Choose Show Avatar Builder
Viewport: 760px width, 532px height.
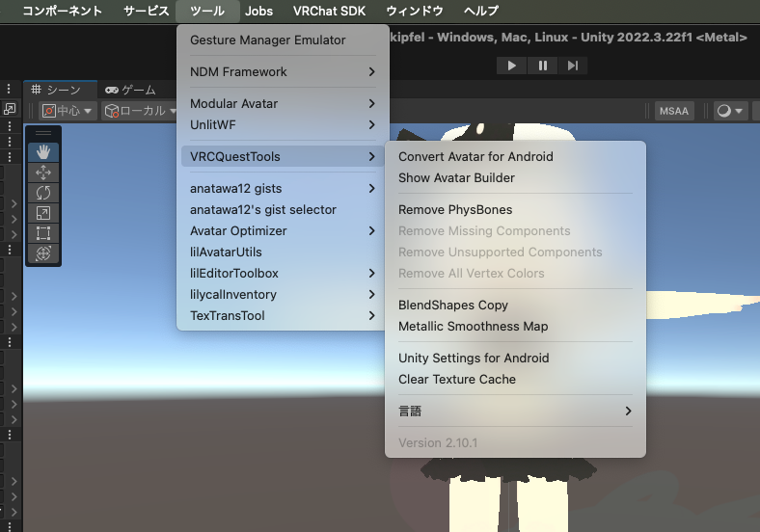(x=515, y=178)
